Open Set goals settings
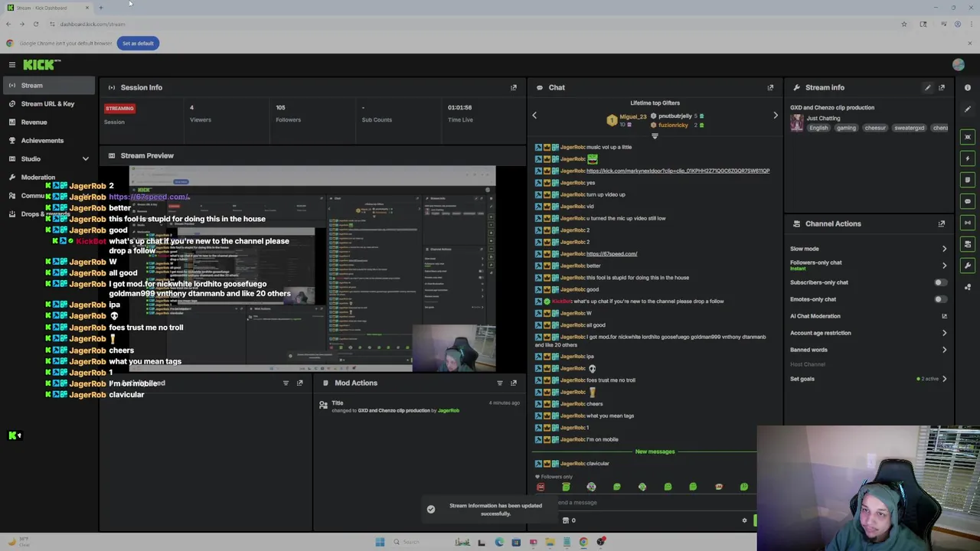The width and height of the screenshot is (980, 551). [x=868, y=379]
